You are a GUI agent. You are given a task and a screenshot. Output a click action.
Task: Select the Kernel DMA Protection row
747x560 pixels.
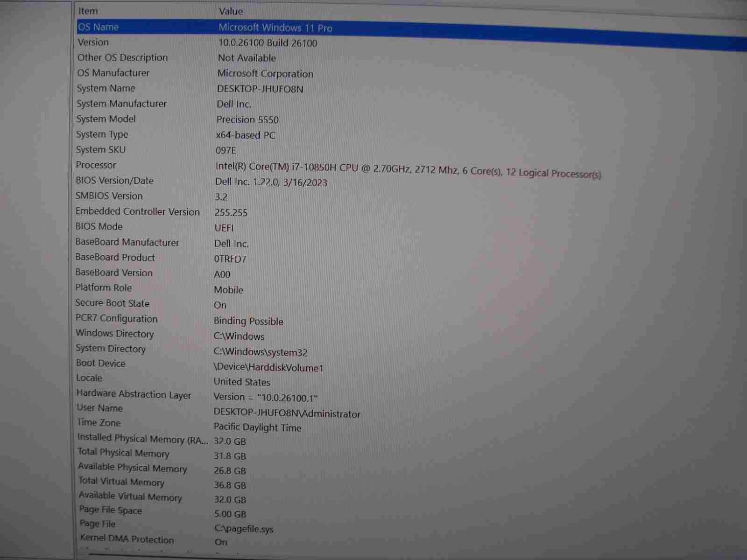pos(127,539)
